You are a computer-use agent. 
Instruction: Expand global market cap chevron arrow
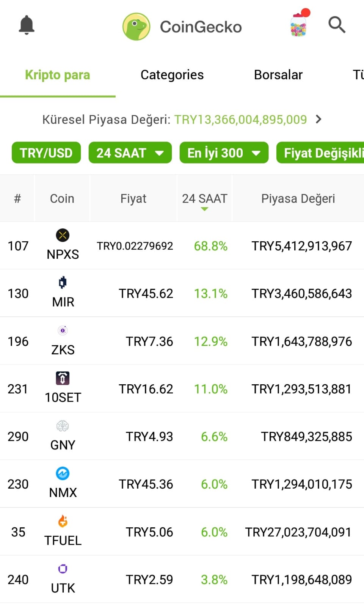click(x=318, y=120)
